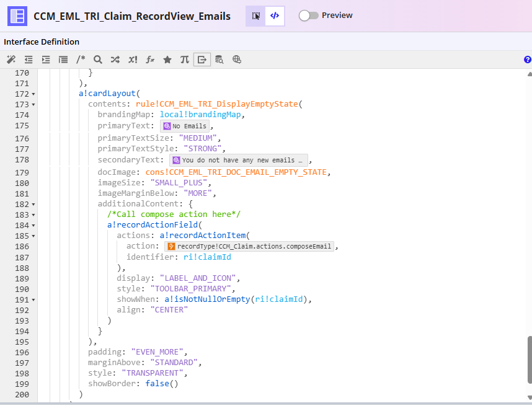Click the interface name CCM_EML_TRI_Claim_RecordView_Emails
The height and width of the screenshot is (411, 532).
132,16
